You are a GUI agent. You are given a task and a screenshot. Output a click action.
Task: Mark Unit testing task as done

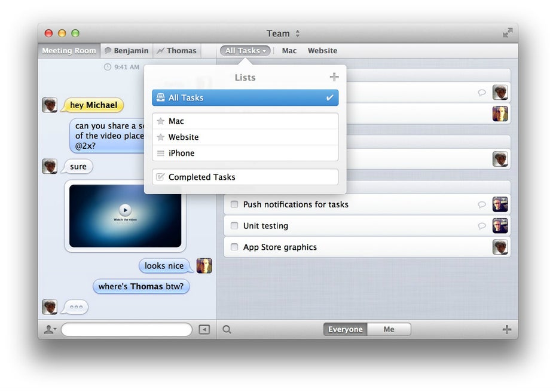234,226
